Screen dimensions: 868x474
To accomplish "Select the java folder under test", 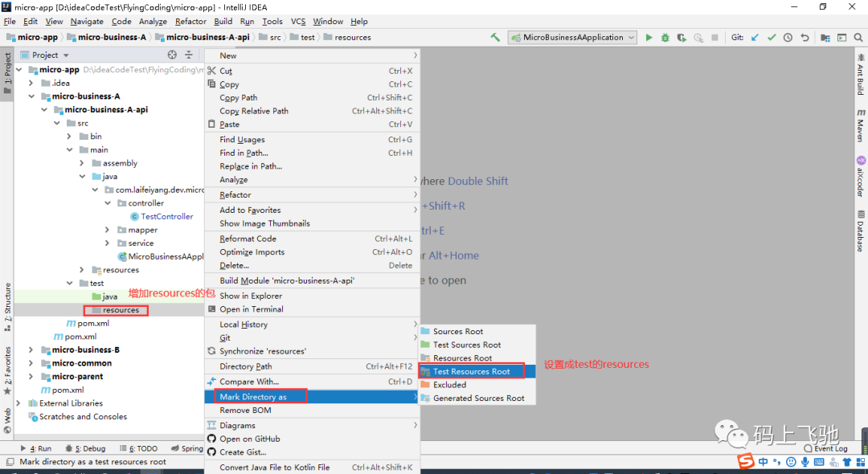I will [x=104, y=296].
